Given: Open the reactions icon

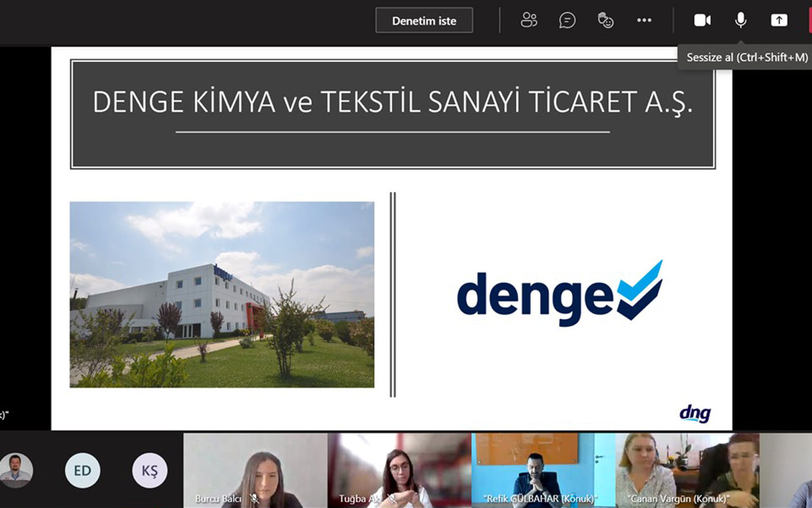Looking at the screenshot, I should (x=606, y=20).
